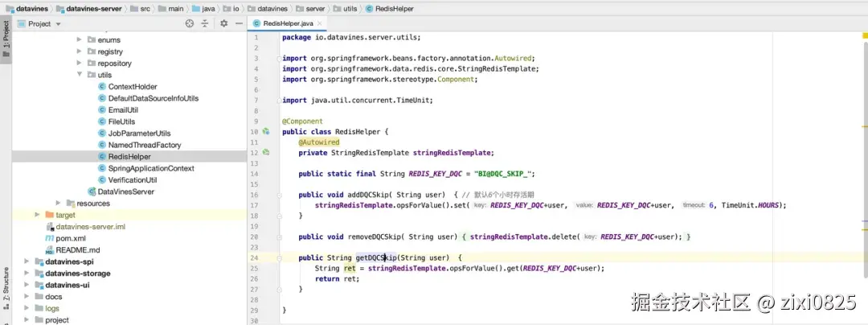The height and width of the screenshot is (325, 868).
Task: Expand the datavines-storage module arrow
Action: pyautogui.click(x=27, y=273)
